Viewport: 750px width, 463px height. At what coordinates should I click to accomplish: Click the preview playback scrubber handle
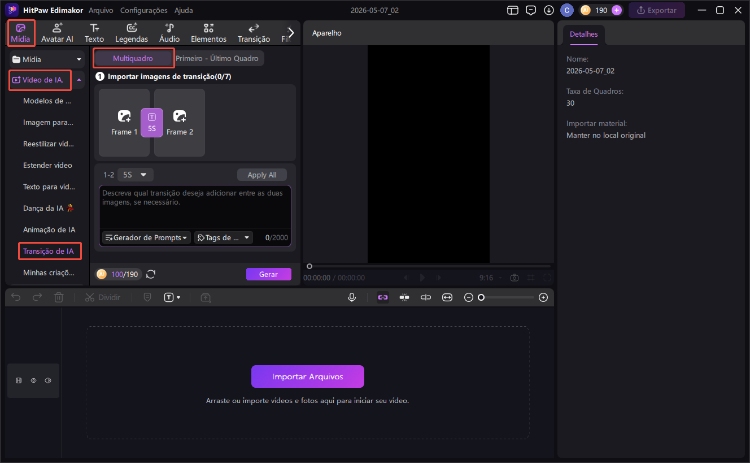tap(309, 266)
